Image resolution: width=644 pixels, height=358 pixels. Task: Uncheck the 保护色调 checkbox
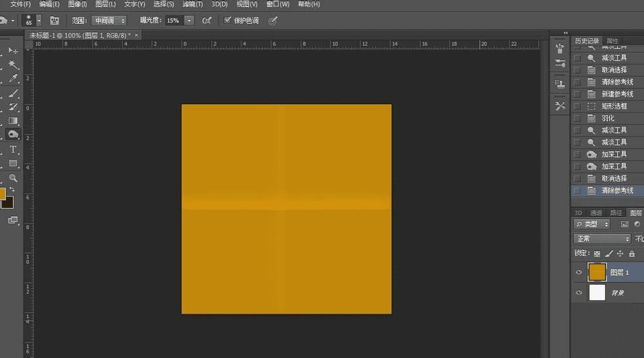tap(227, 21)
